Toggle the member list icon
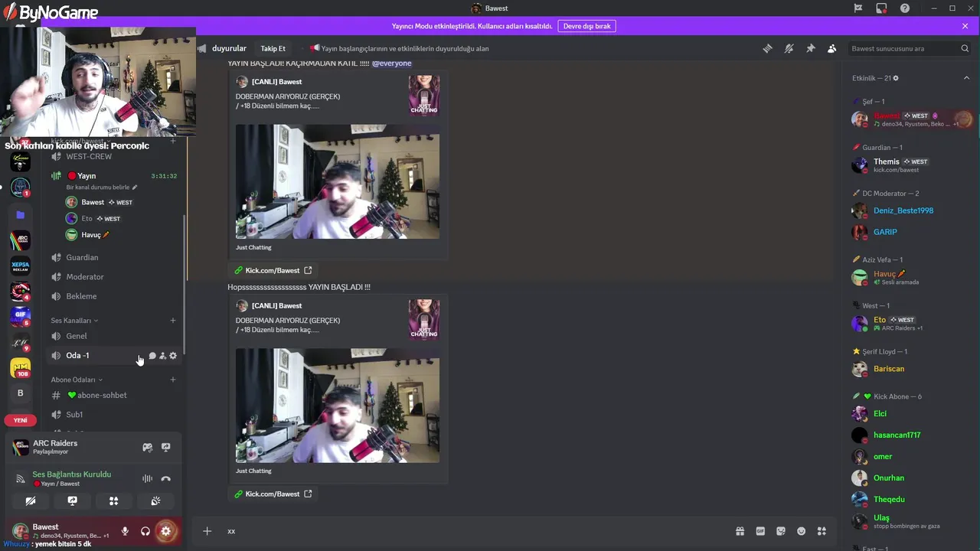 831,48
